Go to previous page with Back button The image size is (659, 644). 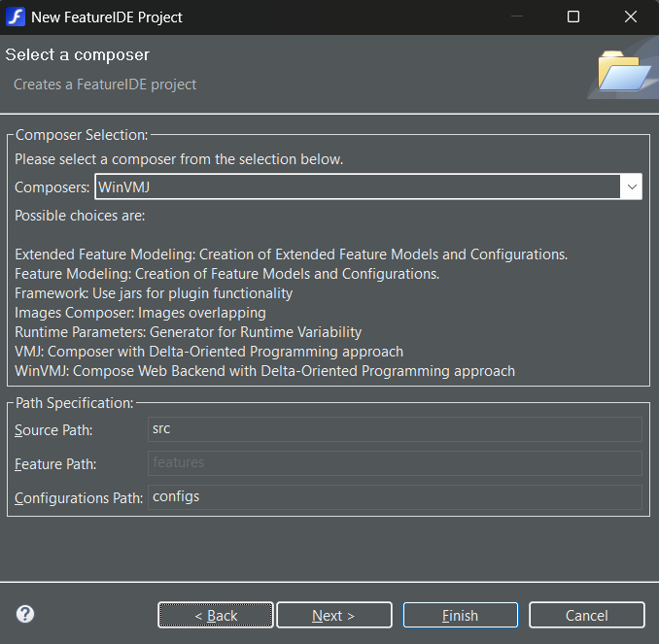pos(216,615)
